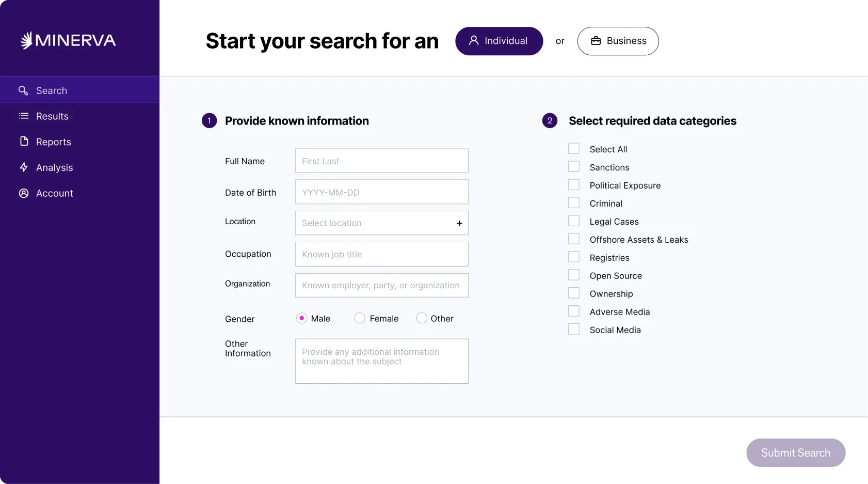
Task: Click the list icon beside Results
Action: click(24, 116)
